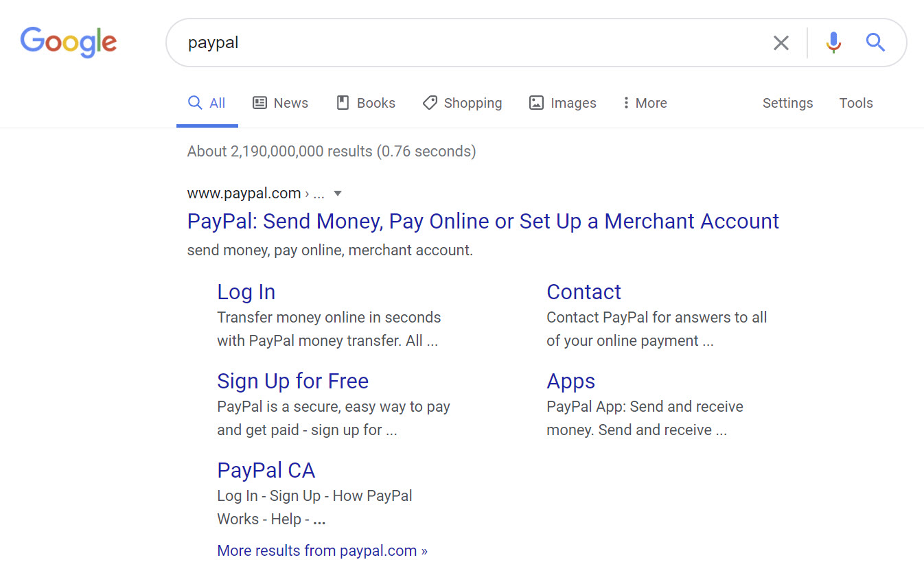Start voice search with microphone icon

pos(833,43)
